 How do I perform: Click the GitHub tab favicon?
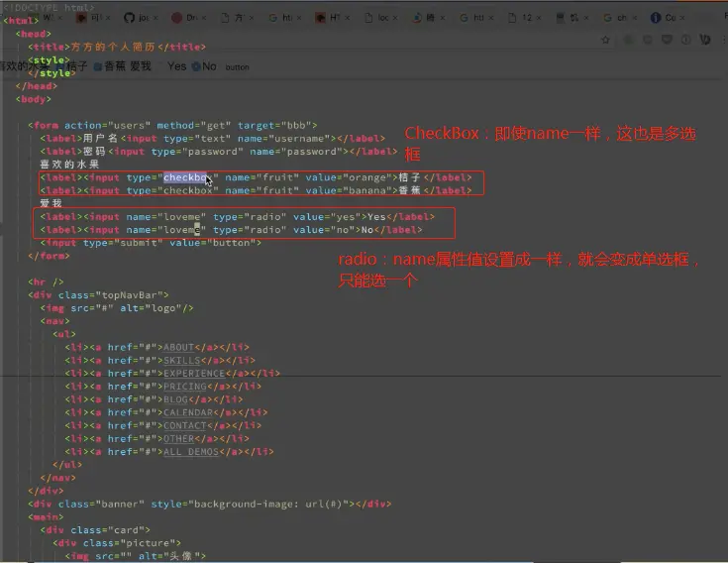[x=129, y=18]
